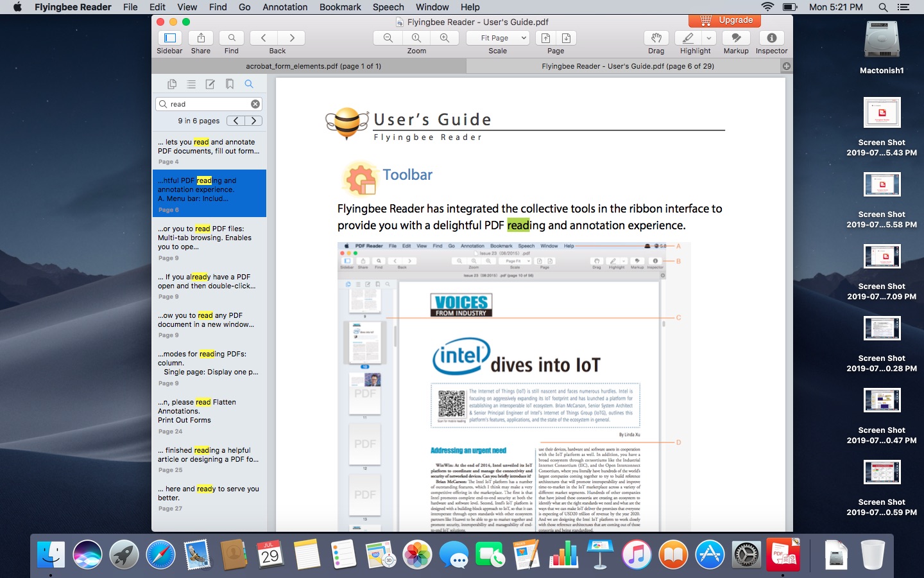
Task: Click the orange Upgrade button
Action: tap(724, 21)
